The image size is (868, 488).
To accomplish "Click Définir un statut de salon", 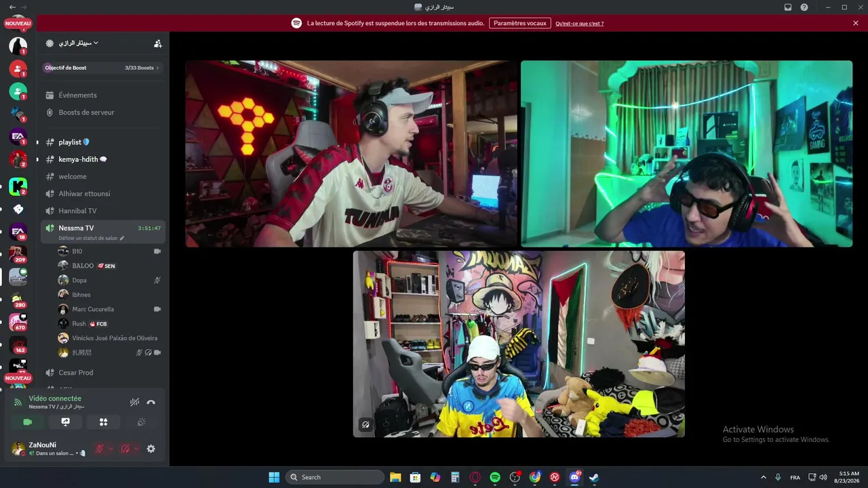I will (x=92, y=239).
